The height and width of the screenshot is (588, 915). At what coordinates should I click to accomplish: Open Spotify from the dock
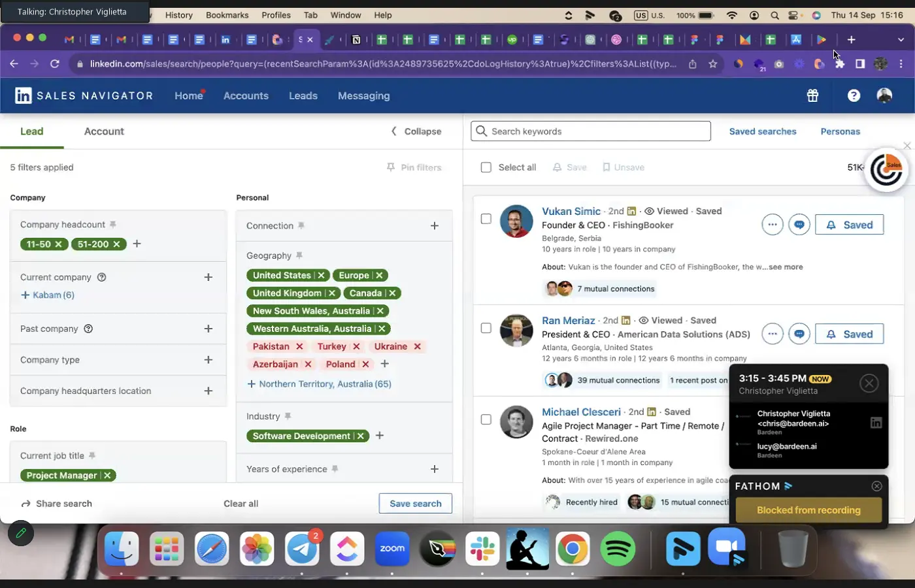617,549
